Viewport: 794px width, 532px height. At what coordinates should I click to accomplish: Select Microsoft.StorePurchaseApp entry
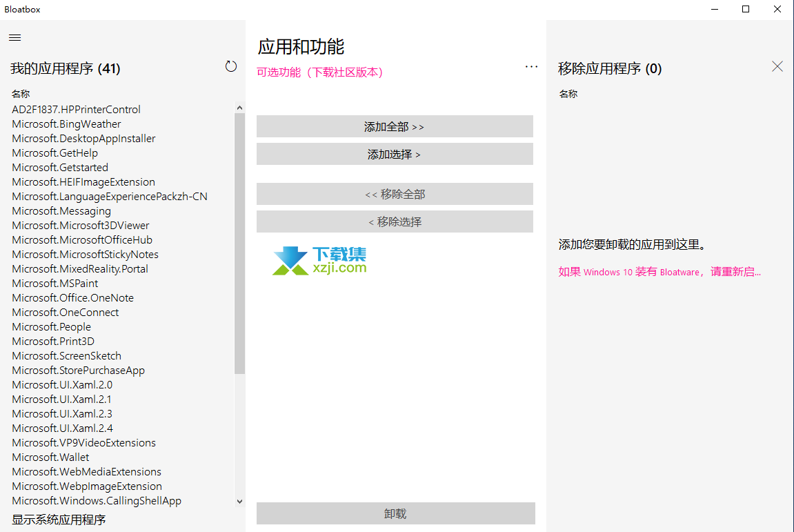pyautogui.click(x=78, y=371)
